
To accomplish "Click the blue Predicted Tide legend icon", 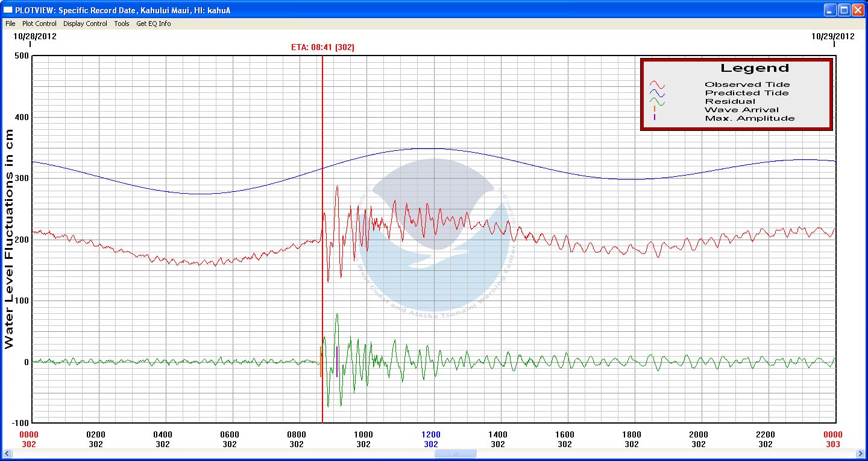I will (x=656, y=94).
